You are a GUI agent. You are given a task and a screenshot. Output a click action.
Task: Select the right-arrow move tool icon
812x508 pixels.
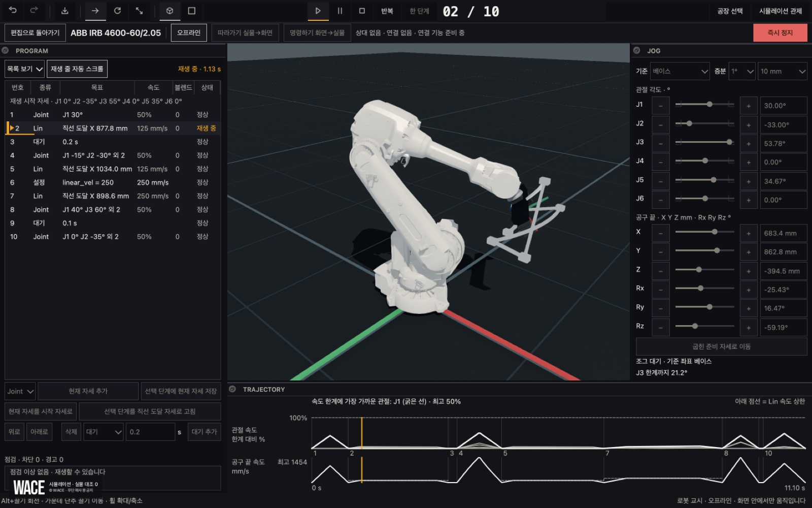tap(95, 11)
